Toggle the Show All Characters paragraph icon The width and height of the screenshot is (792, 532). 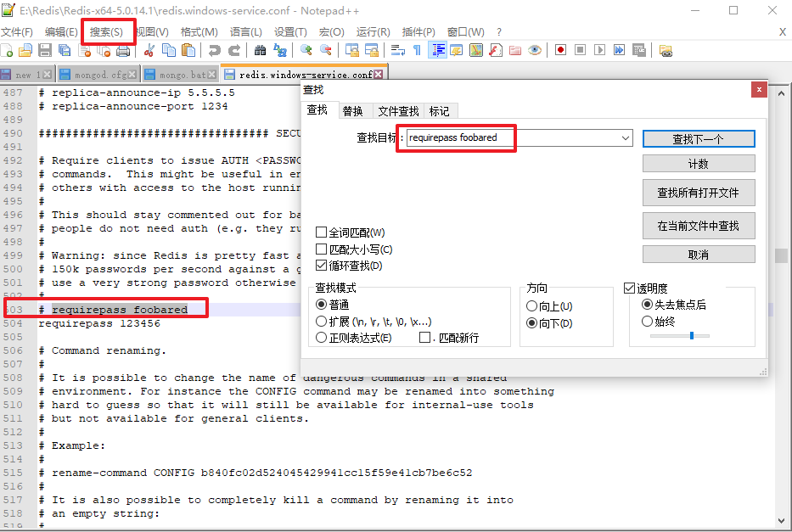416,51
